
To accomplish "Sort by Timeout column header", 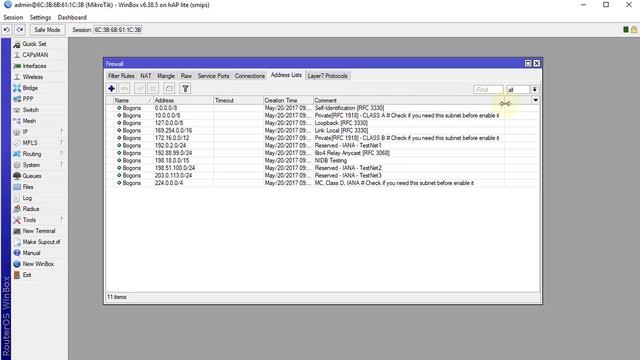I will tap(238, 100).
